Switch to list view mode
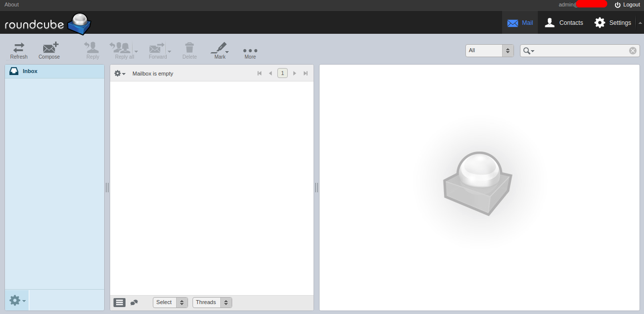The image size is (644, 314). (120, 302)
